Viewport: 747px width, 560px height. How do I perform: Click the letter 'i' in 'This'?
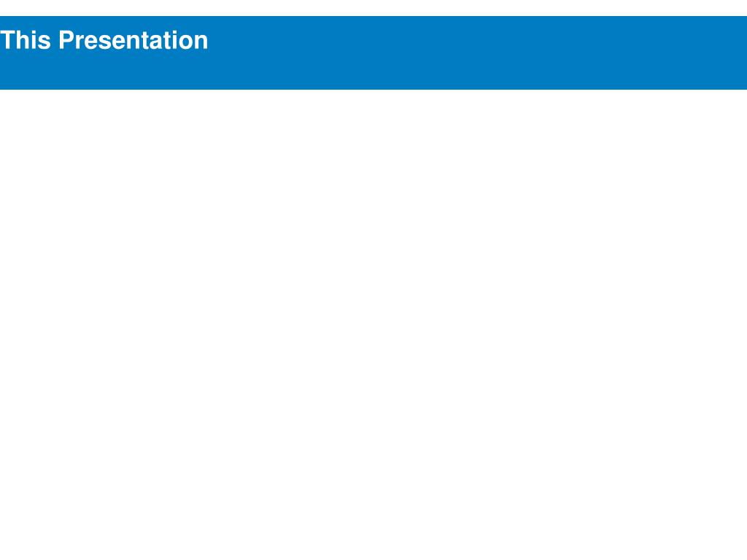(34, 40)
